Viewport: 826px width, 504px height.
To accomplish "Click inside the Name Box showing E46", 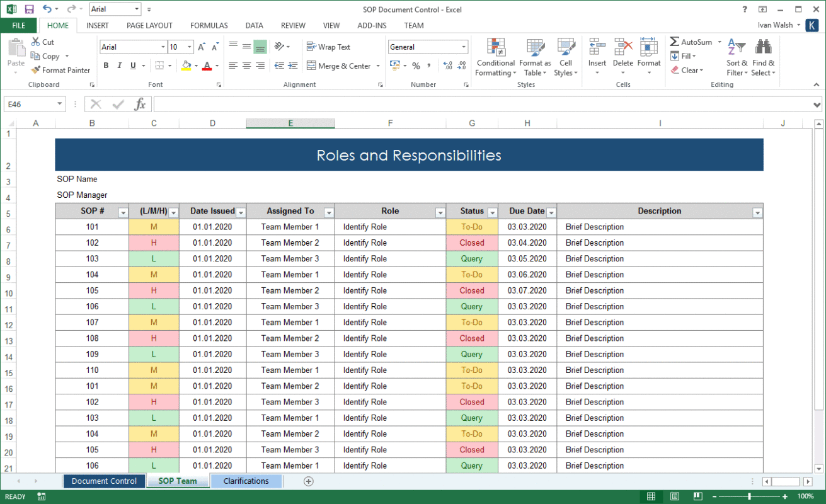I will (x=28, y=104).
